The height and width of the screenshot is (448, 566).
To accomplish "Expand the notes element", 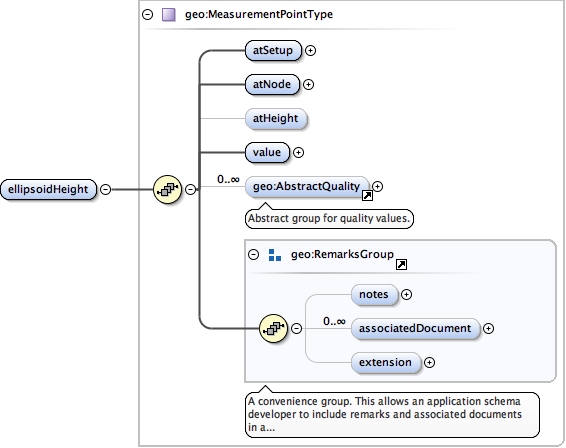I will [x=406, y=295].
